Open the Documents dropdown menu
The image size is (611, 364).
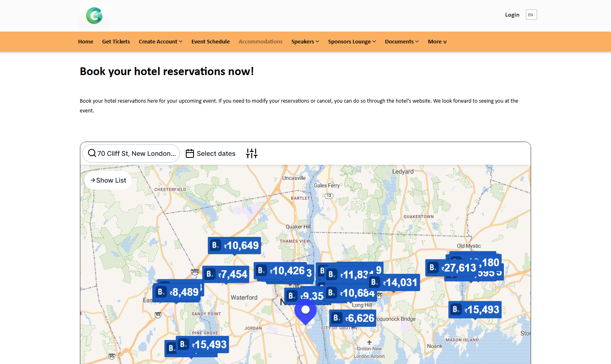click(x=402, y=42)
